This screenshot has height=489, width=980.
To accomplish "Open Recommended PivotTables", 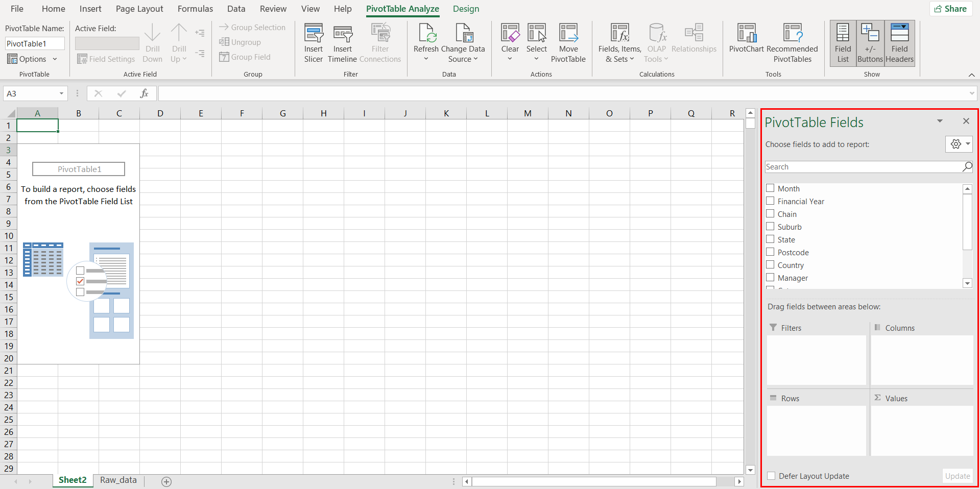I will coord(793,43).
